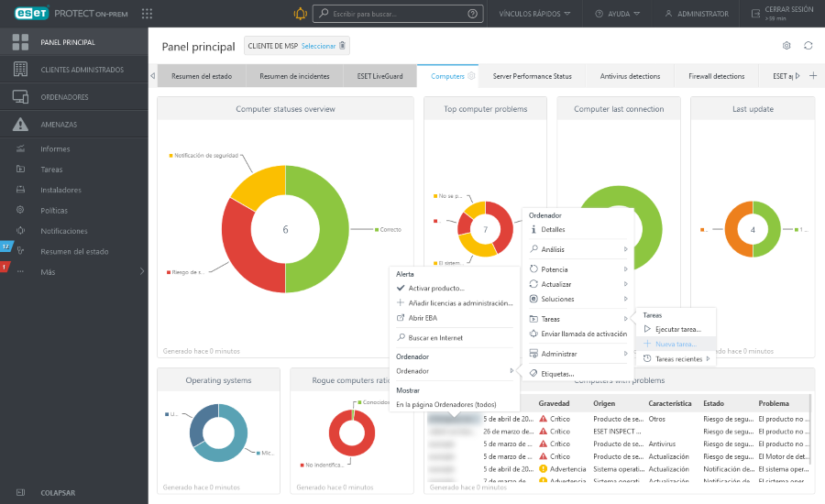
Task: Expand Administrar submenu
Action: coord(577,354)
